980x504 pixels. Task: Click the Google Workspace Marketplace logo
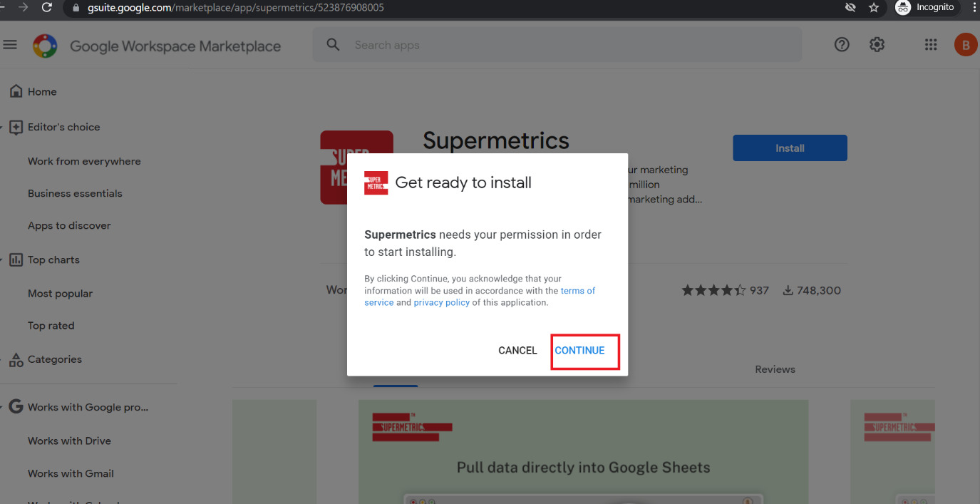[45, 46]
